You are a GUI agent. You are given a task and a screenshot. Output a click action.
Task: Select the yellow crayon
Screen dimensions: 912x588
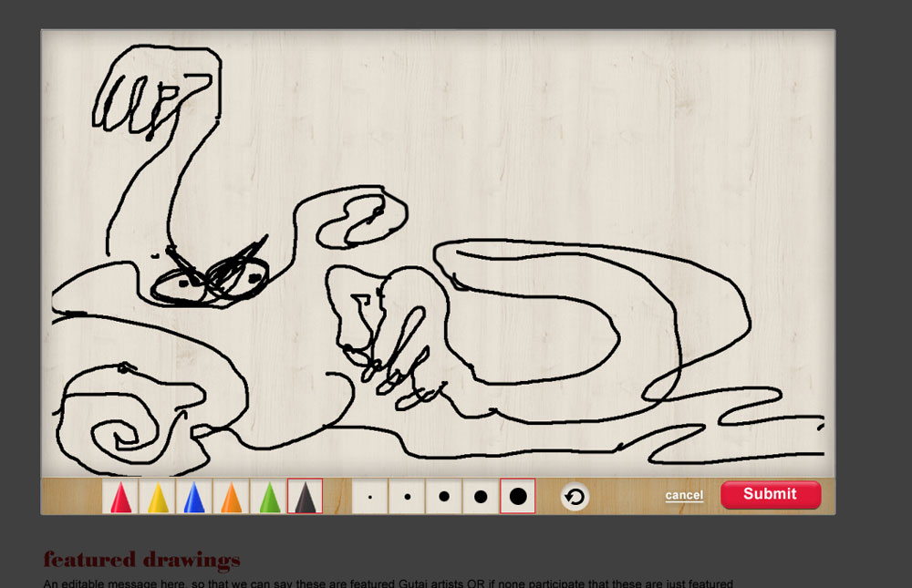158,497
